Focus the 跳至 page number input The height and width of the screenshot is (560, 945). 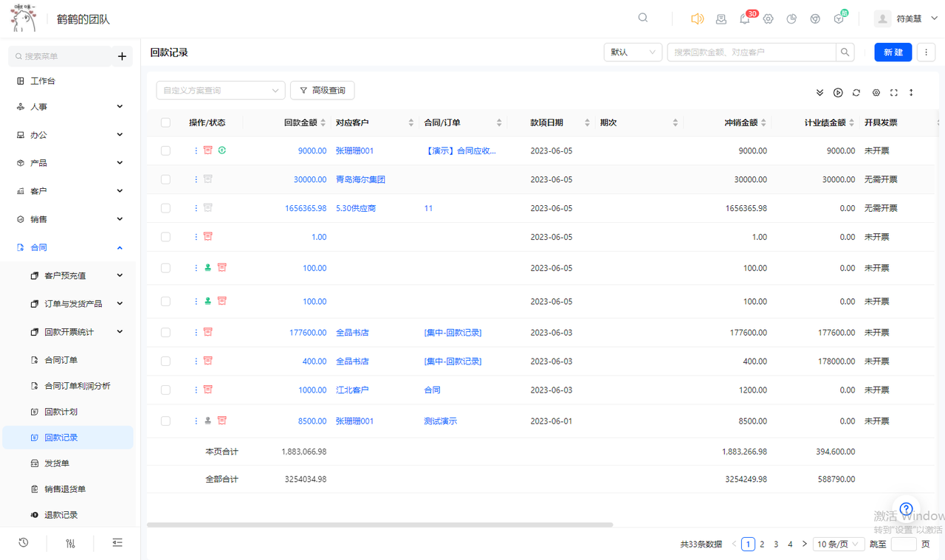coord(904,544)
